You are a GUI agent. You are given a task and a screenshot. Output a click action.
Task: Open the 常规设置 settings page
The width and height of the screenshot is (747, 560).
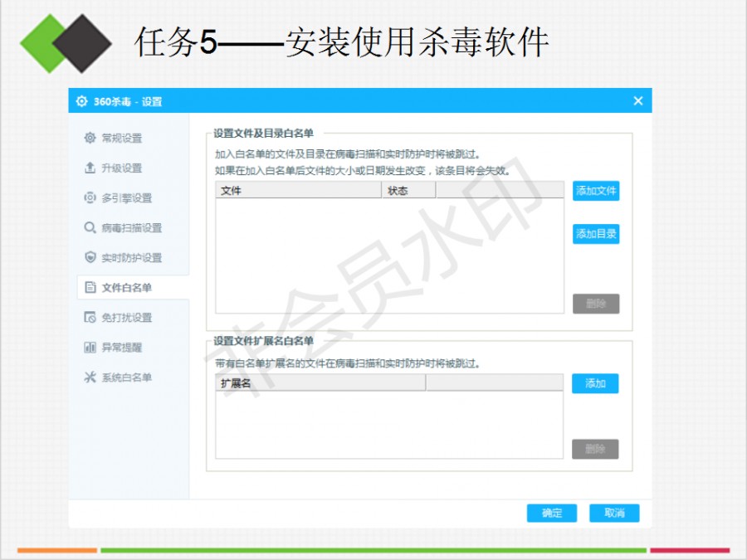(x=122, y=138)
